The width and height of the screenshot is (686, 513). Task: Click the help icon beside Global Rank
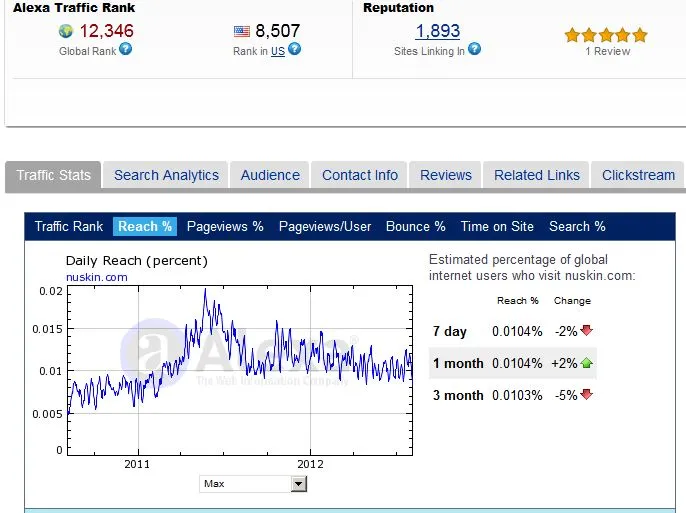point(126,49)
